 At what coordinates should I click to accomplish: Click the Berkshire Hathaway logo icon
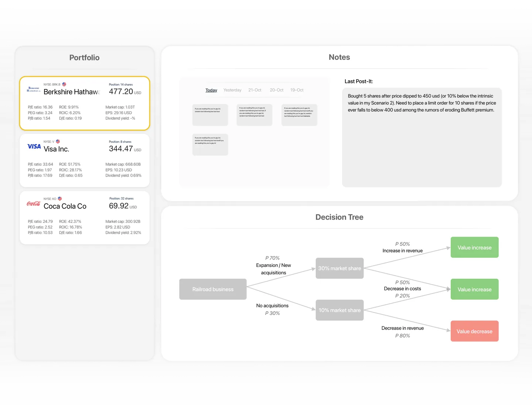[34, 89]
